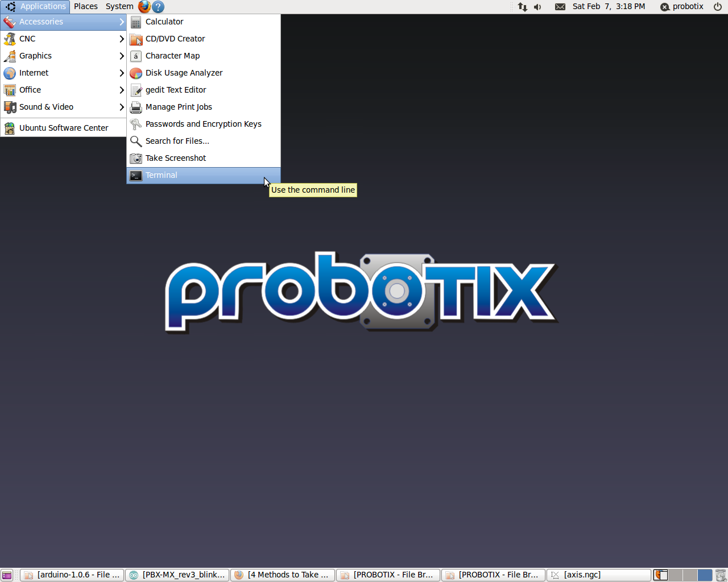
Task: Expand the CNC submenu
Action: 63,39
